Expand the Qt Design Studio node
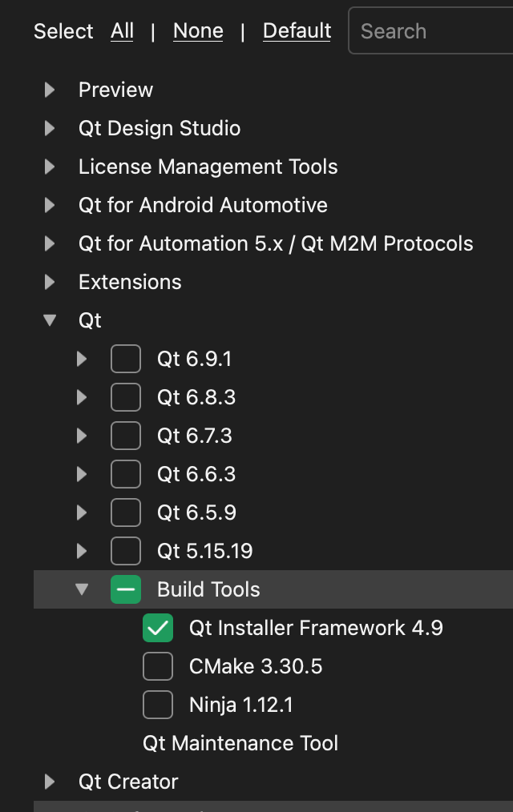Screen dimensions: 513x812 click(50, 128)
